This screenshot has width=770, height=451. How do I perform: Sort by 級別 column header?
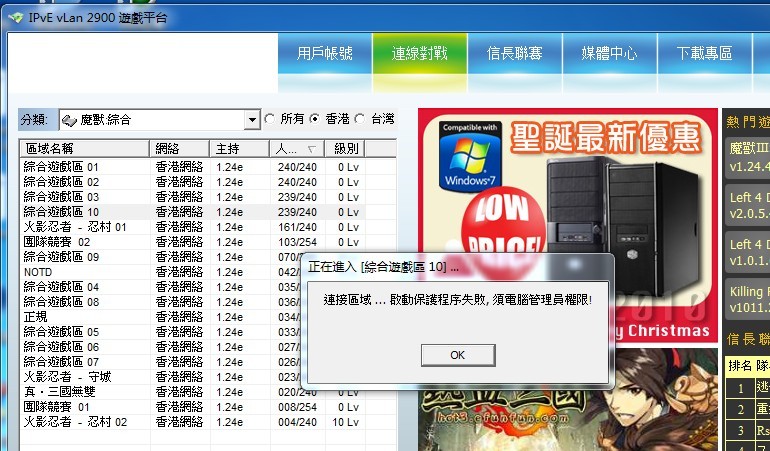point(345,148)
